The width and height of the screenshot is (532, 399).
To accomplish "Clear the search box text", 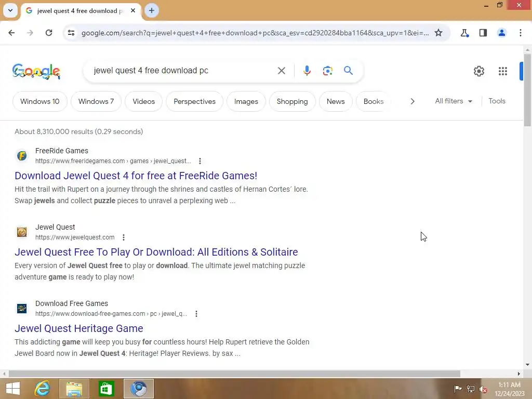I will click(282, 71).
